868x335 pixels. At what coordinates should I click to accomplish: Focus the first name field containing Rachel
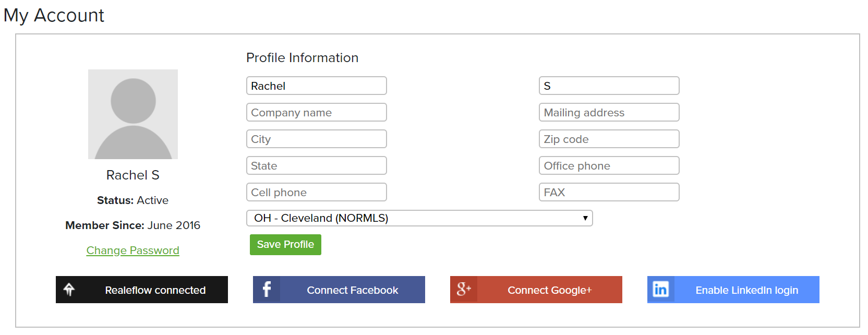pos(317,86)
